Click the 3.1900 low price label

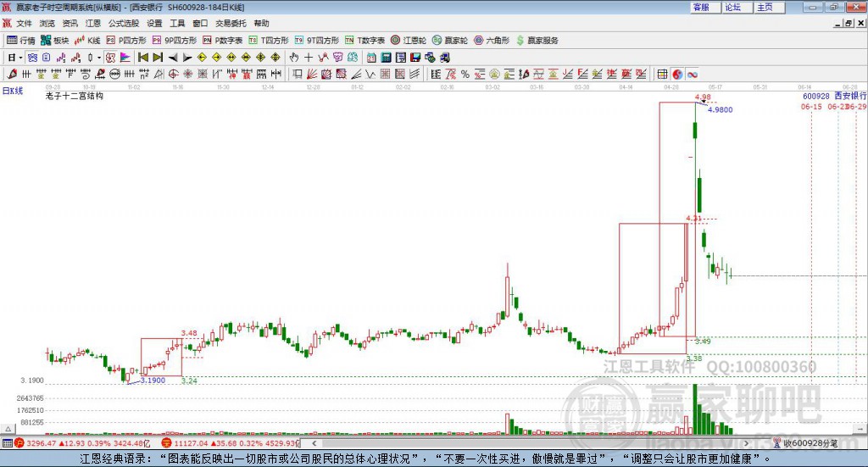(x=153, y=381)
